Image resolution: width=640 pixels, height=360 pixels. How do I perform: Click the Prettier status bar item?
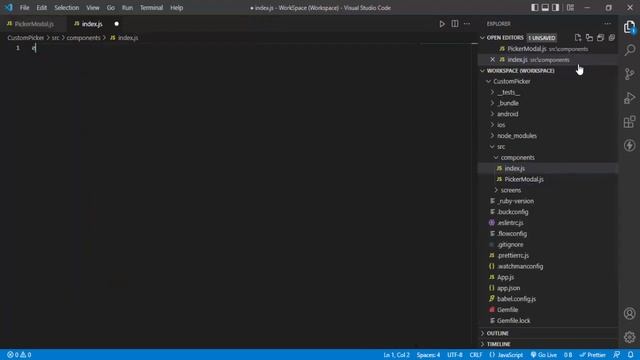click(593, 355)
